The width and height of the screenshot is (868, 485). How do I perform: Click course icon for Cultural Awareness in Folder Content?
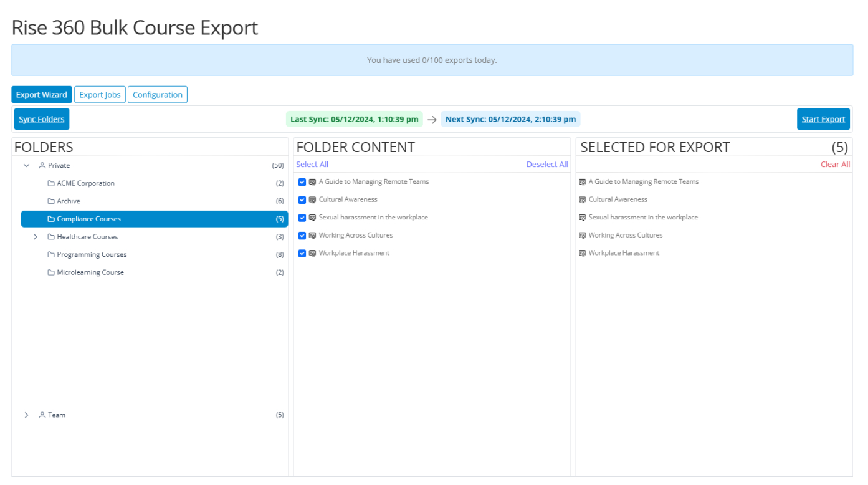pos(312,199)
